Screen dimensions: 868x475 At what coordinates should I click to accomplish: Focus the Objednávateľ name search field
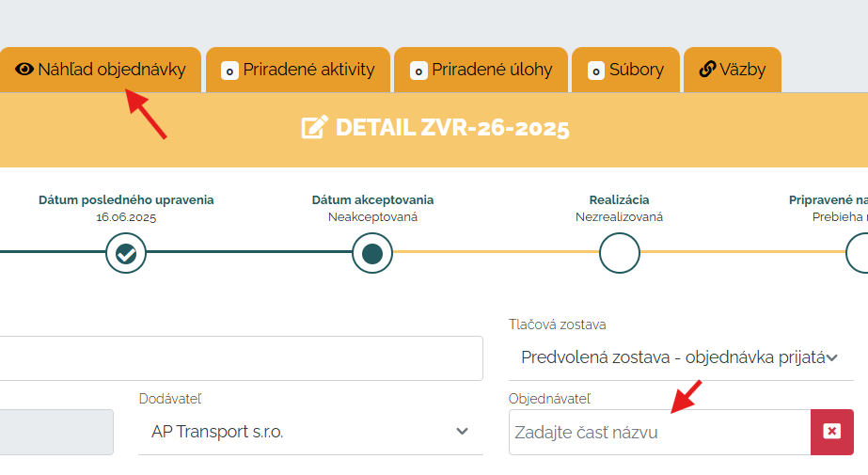(x=660, y=432)
